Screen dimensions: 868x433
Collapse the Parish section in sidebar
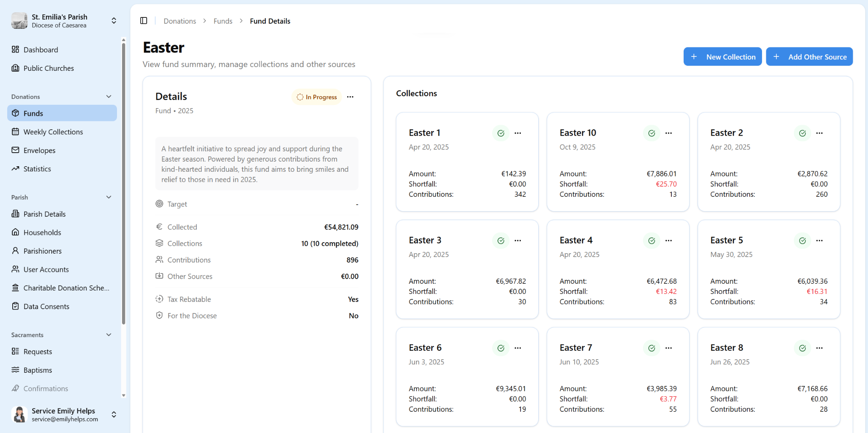(x=108, y=197)
